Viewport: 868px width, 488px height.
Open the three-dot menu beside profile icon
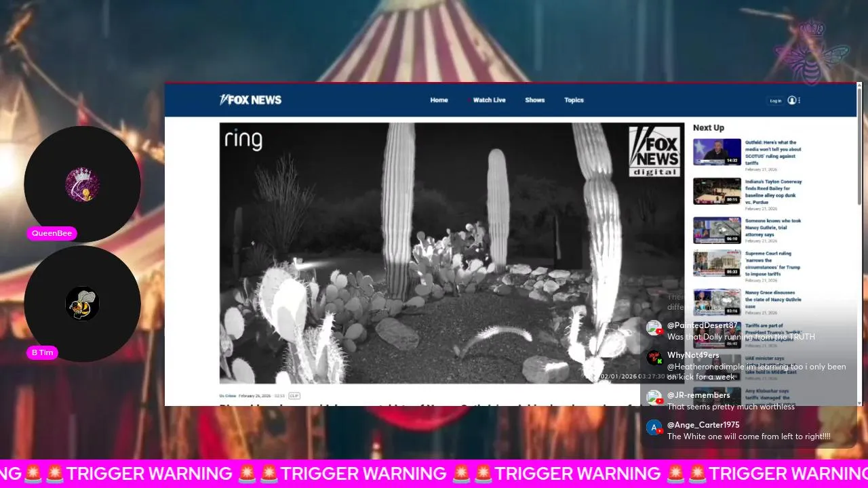(800, 100)
